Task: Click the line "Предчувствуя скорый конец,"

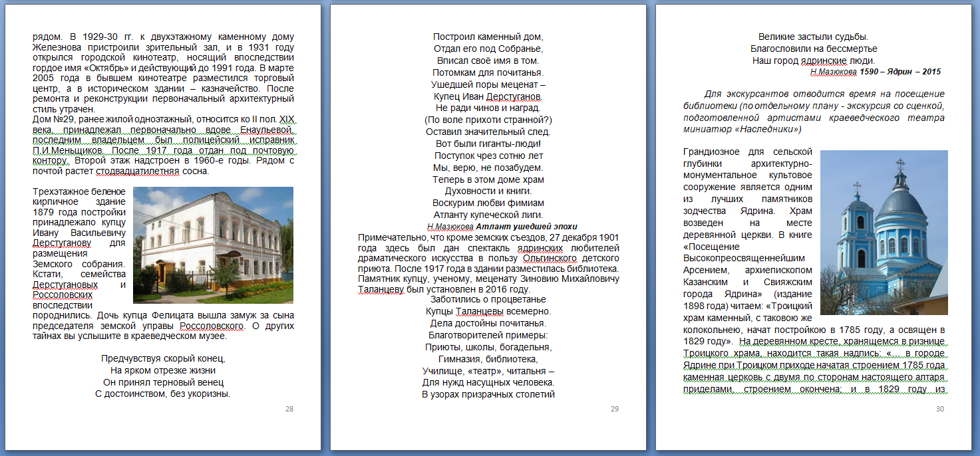Action: (163, 358)
